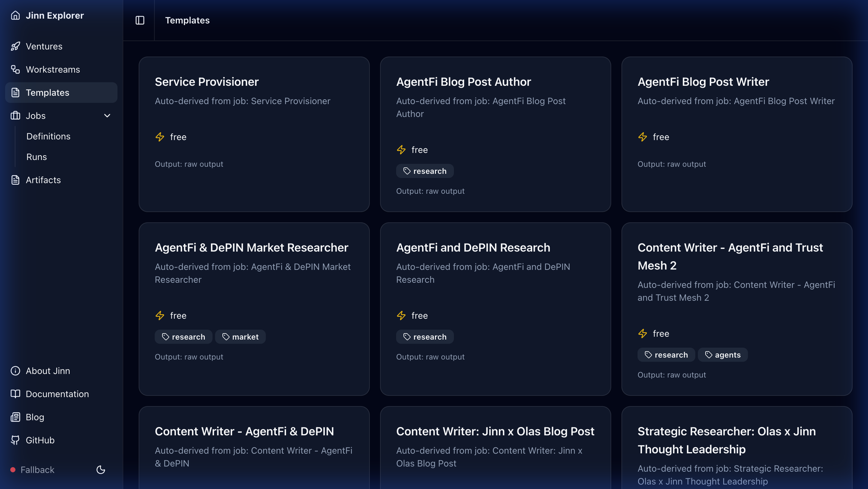868x489 pixels.
Task: Click the red Fallback status indicator
Action: 13,469
